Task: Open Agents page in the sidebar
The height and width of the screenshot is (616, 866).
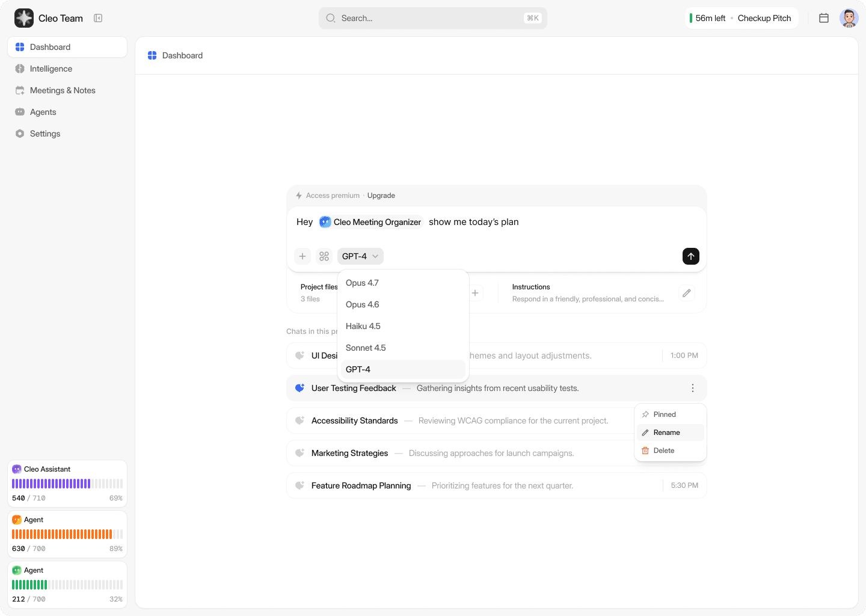Action: click(x=67, y=112)
